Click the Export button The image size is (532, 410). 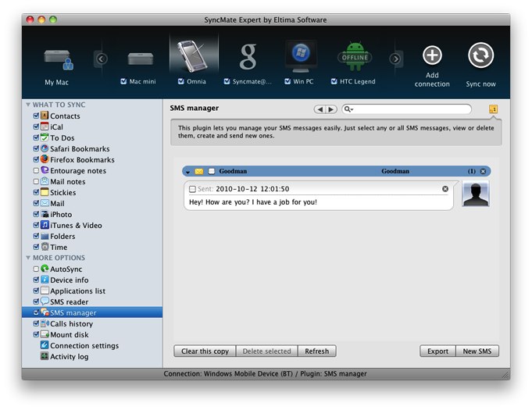pos(437,351)
